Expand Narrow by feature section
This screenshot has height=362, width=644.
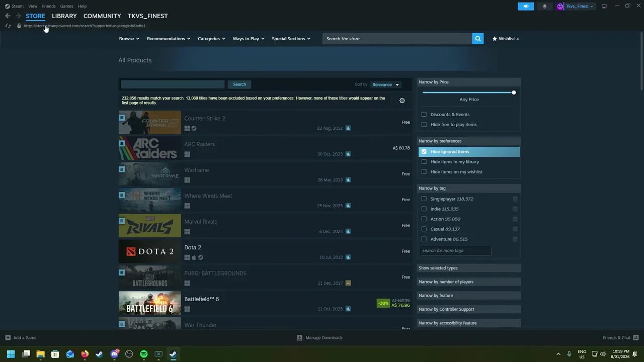[469, 296]
